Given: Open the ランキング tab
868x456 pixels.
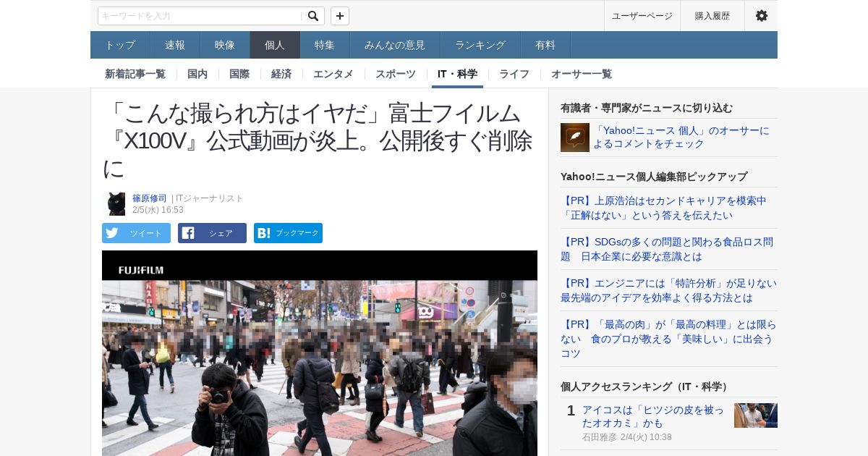Looking at the screenshot, I should pos(480,45).
